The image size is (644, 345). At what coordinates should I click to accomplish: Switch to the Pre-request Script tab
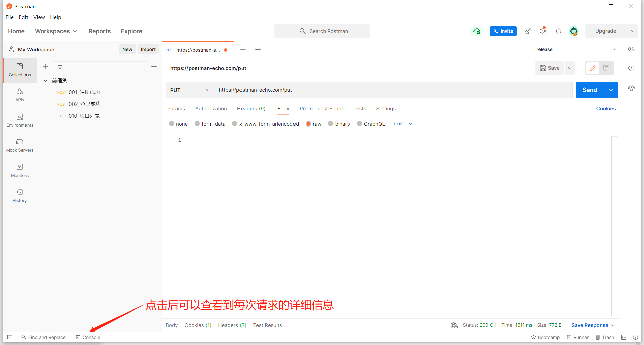(321, 109)
